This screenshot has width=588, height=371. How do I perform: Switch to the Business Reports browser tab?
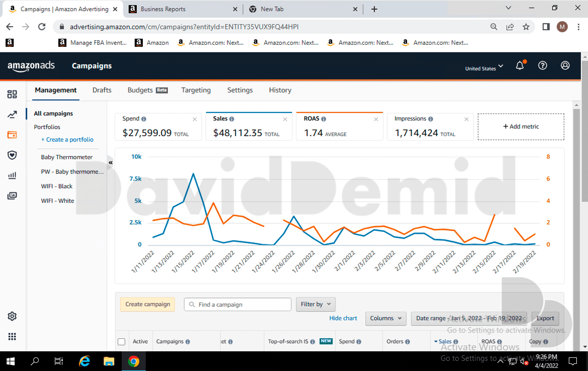tap(182, 9)
